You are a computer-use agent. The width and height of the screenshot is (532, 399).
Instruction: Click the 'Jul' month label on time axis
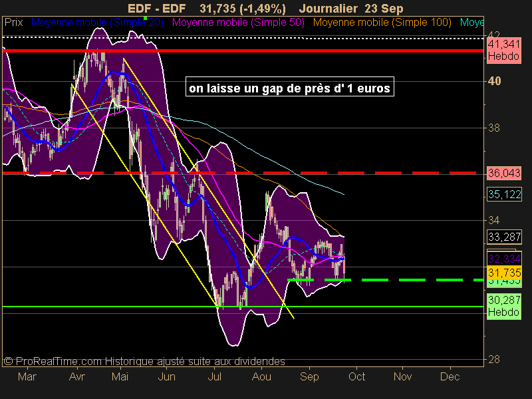click(x=214, y=376)
